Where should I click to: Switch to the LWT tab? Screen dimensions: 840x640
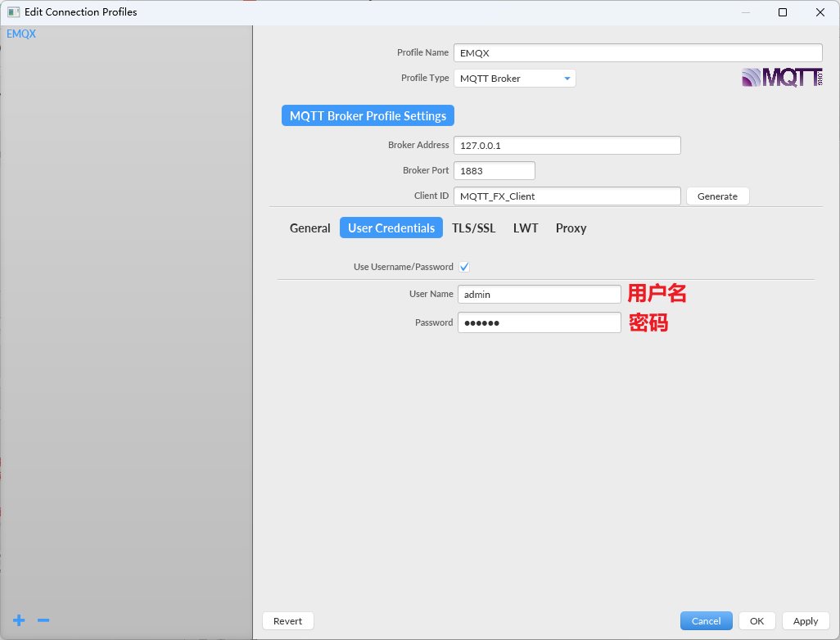[x=526, y=228]
